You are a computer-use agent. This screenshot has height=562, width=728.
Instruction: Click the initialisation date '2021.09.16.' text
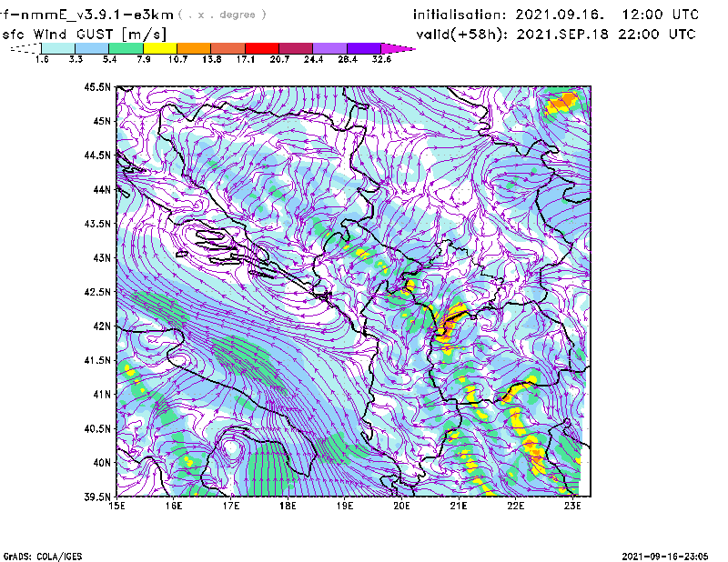(x=560, y=15)
